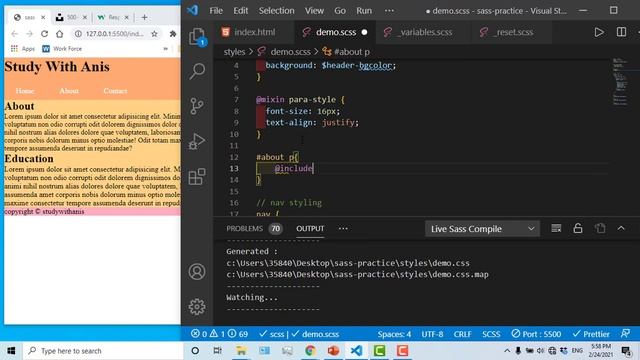Open the View menu
Screen dimensions: 640x360
click(x=314, y=11)
